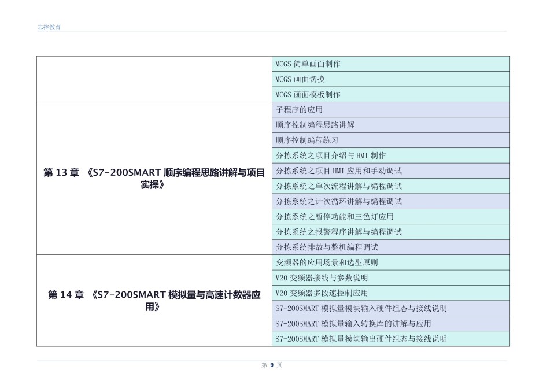Select the row MCGS 画面模板制作
The image size is (554, 392).
tap(391, 94)
